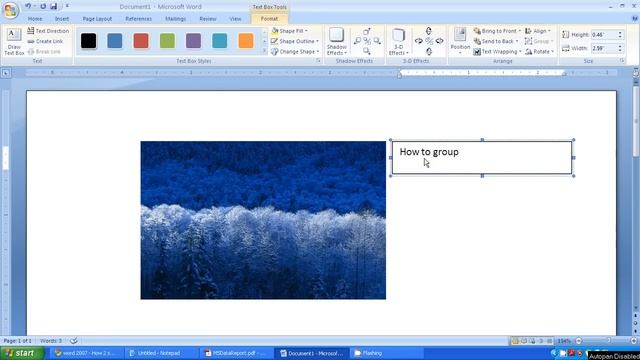The image size is (640, 360).
Task: Change Text Direction
Action: click(48, 31)
